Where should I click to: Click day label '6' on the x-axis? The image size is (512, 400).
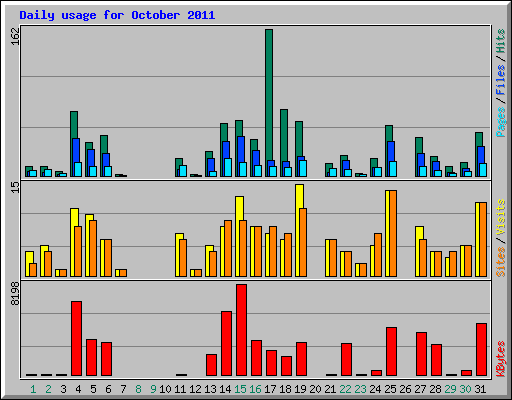coord(108,389)
